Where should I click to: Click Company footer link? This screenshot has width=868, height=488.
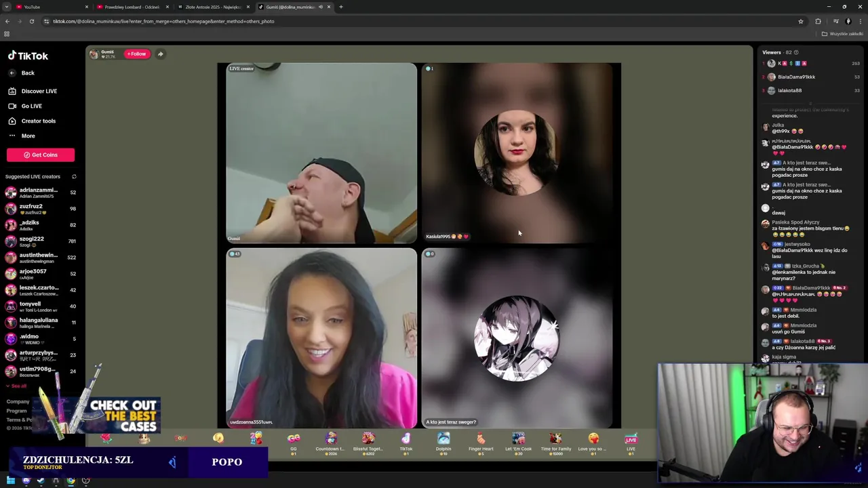pyautogui.click(x=18, y=401)
